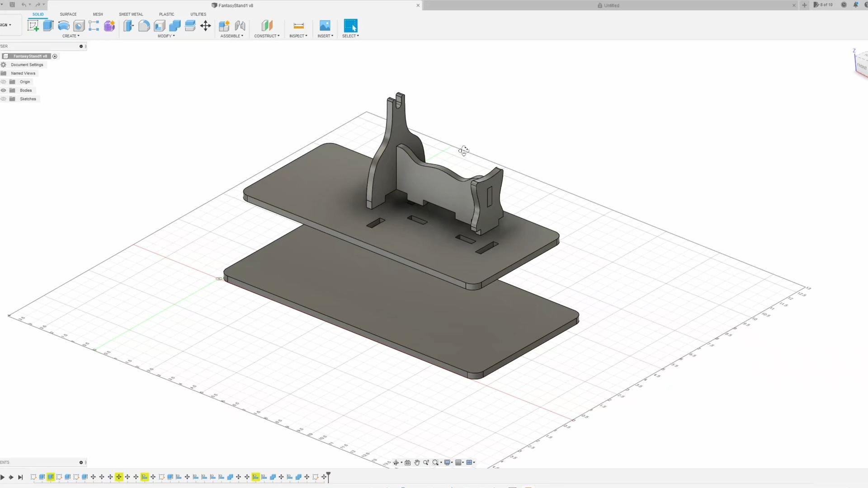This screenshot has width=868, height=488.
Task: Switch to the Utilities tab
Action: pyautogui.click(x=198, y=14)
